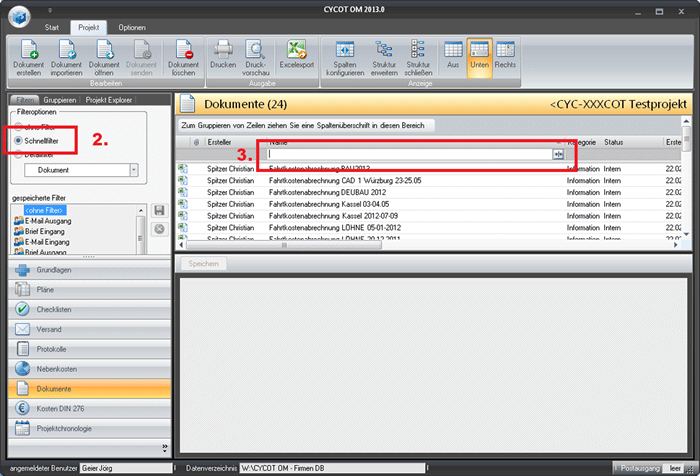Click the Name quick filter input field
Image resolution: width=700 pixels, height=476 pixels.
tap(410, 154)
